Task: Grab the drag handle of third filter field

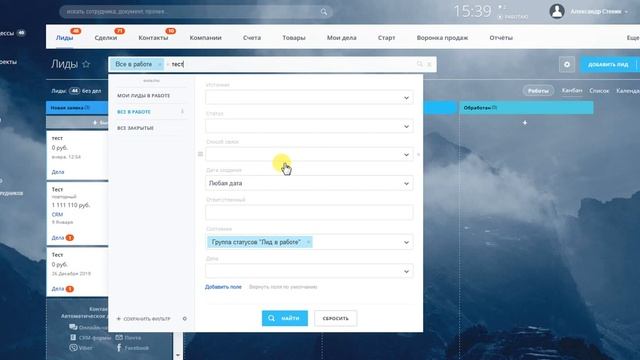Action: click(200, 154)
